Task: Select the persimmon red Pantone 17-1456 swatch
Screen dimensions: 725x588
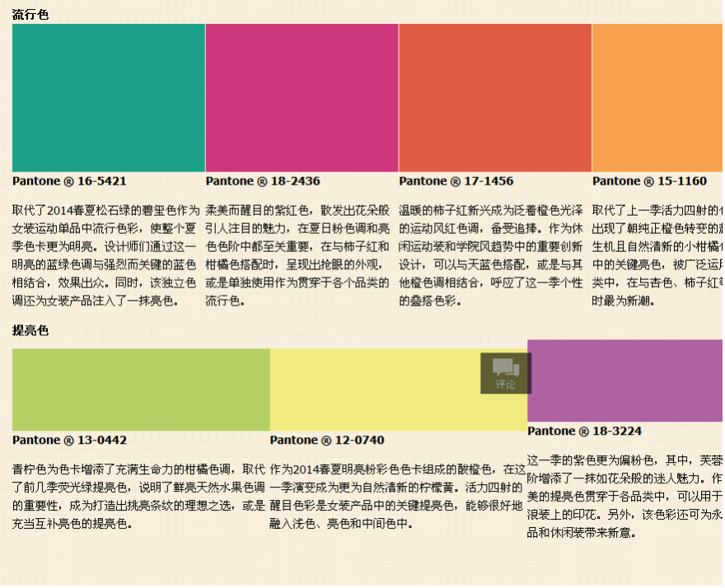Action: 496,98
